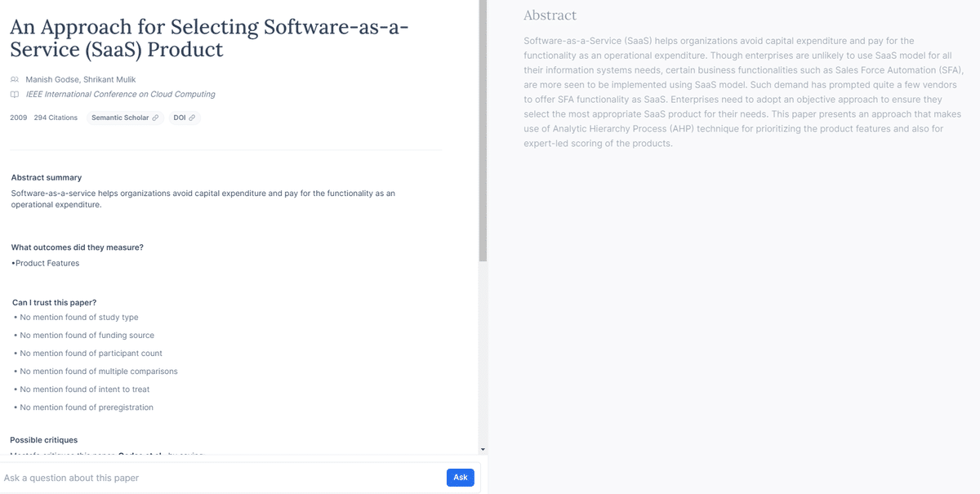Click the scrollbar down arrow
The height and width of the screenshot is (494, 980).
[483, 447]
